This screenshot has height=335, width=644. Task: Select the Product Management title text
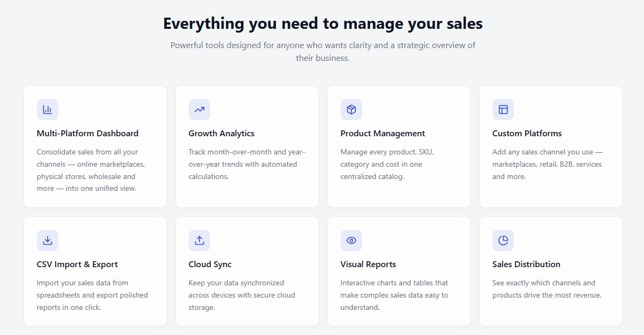[x=382, y=133]
